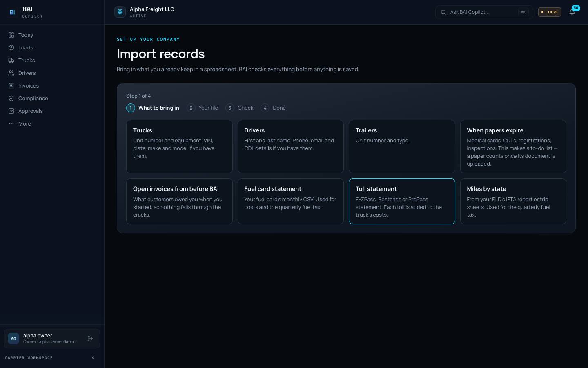The image size is (588, 368).
Task: Pick the Trailers import card
Action: 402,146
